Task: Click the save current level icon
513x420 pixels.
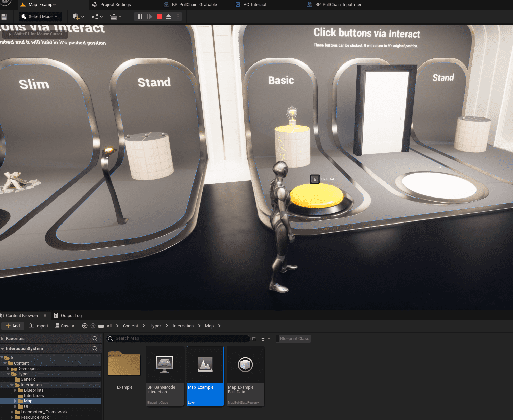Action: coord(4,16)
